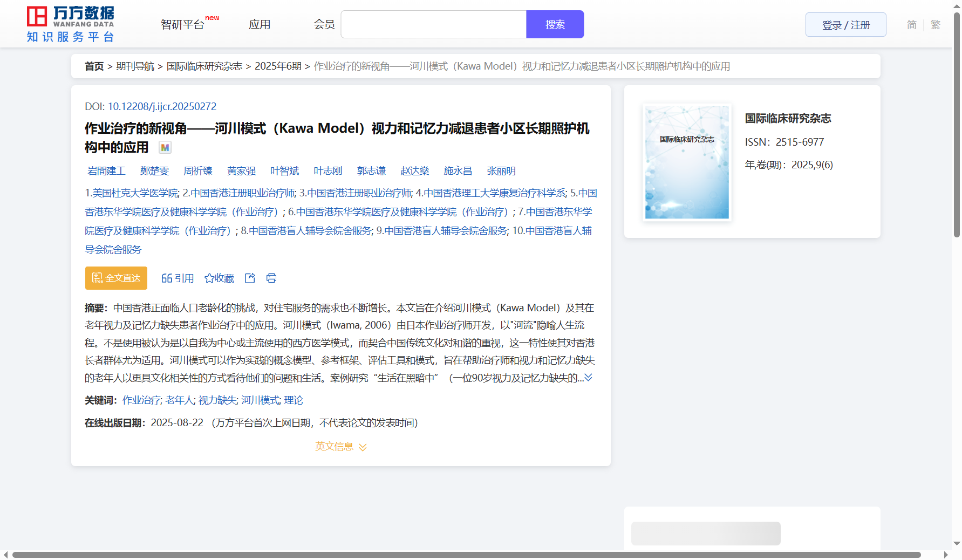
Task: Expand 英文信息 English info section
Action: pyautogui.click(x=340, y=446)
